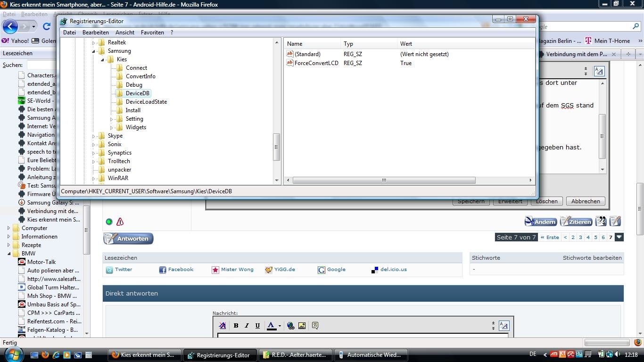
Task: Expand the Computer bookmarks folder
Action: [8, 228]
